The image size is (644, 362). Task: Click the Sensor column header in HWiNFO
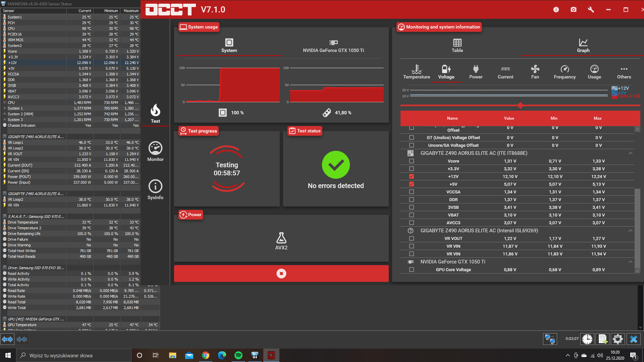tap(34, 11)
